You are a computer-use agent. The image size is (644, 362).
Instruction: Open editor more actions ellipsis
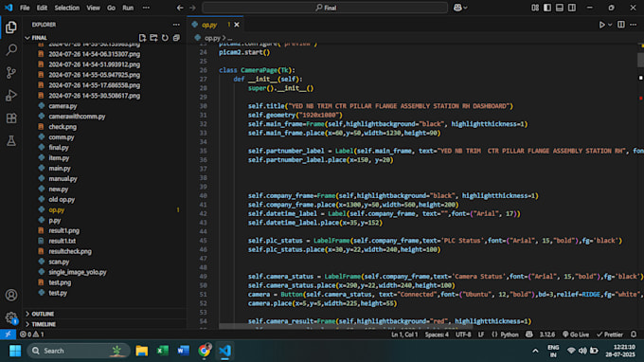click(633, 25)
